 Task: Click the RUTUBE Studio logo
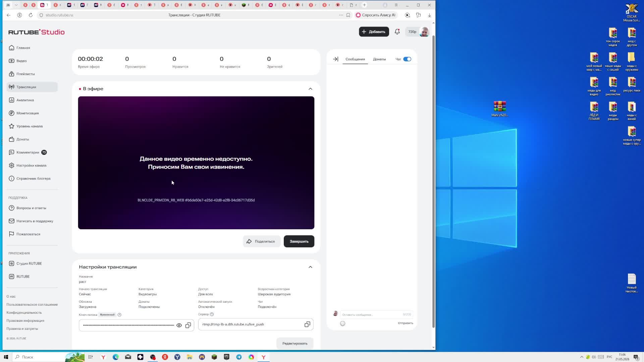[x=37, y=32]
